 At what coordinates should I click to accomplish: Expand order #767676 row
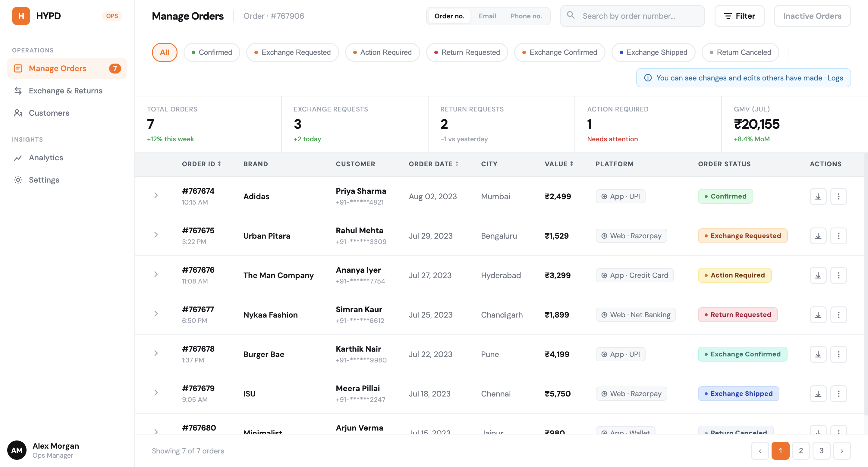pos(156,274)
